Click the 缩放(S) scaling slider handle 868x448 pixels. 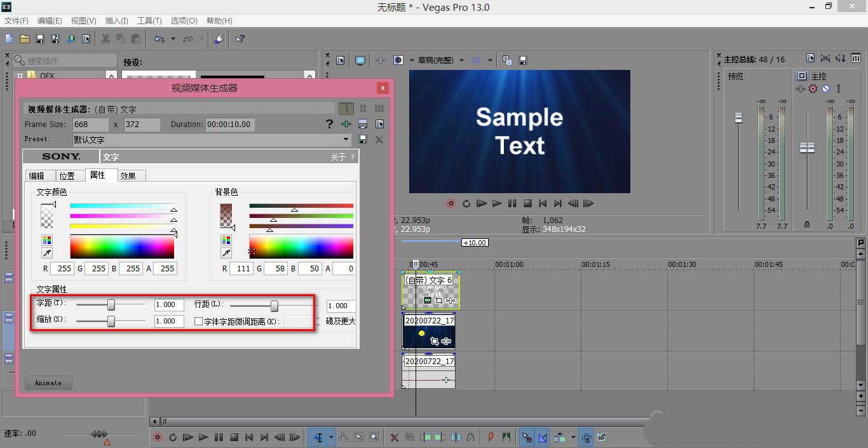point(111,322)
